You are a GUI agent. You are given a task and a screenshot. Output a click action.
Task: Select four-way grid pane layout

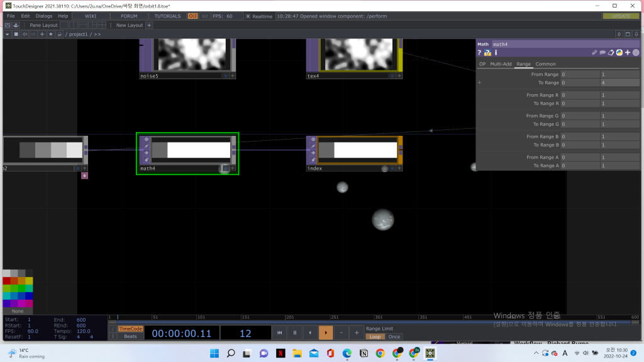(101, 25)
